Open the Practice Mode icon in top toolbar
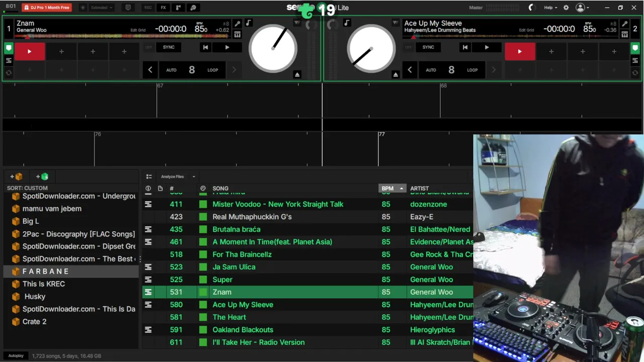Image resolution: width=644 pixels, height=362 pixels. click(193, 8)
